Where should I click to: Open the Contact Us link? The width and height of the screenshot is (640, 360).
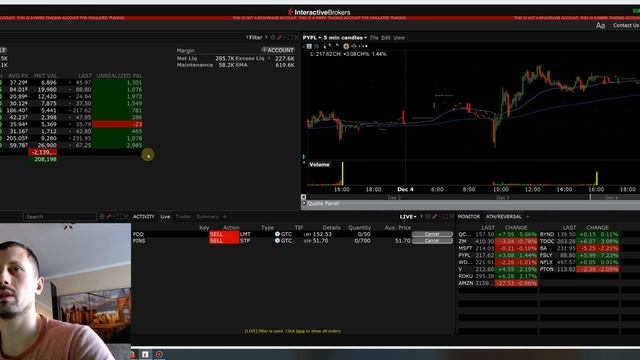[626, 25]
